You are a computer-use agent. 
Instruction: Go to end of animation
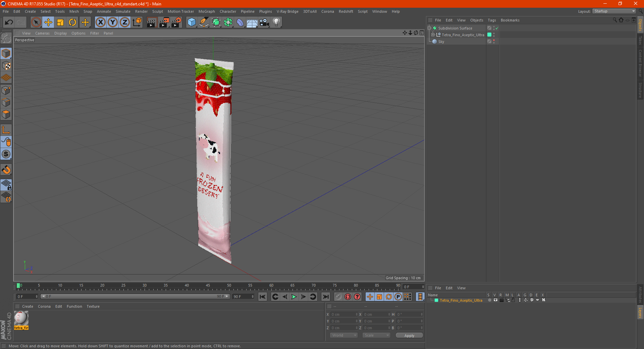tap(325, 297)
